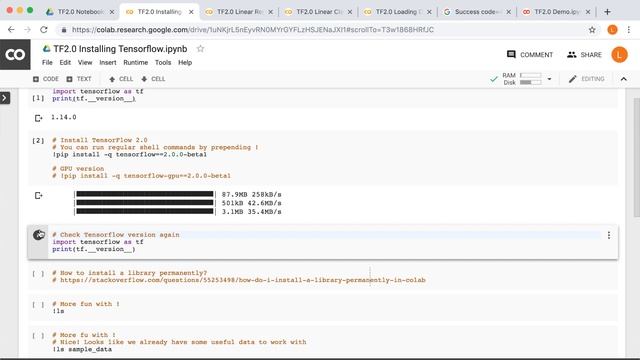Image resolution: width=640 pixels, height=360 pixels.
Task: Star the TF2.0 Installing Tensorflow notebook
Action: click(200, 49)
